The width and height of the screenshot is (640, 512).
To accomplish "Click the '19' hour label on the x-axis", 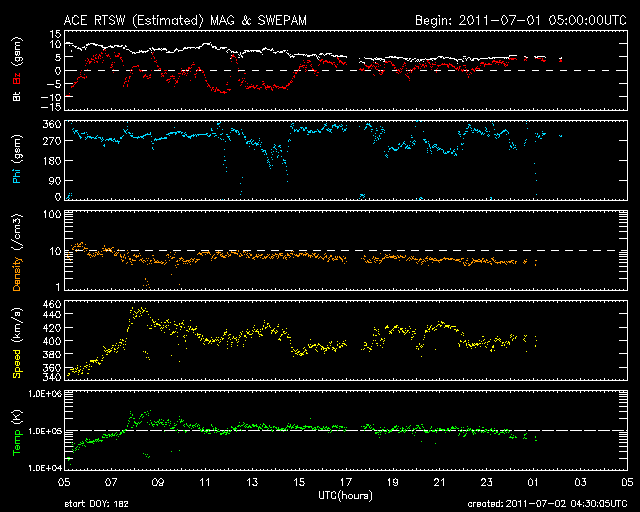I will click(x=393, y=483).
